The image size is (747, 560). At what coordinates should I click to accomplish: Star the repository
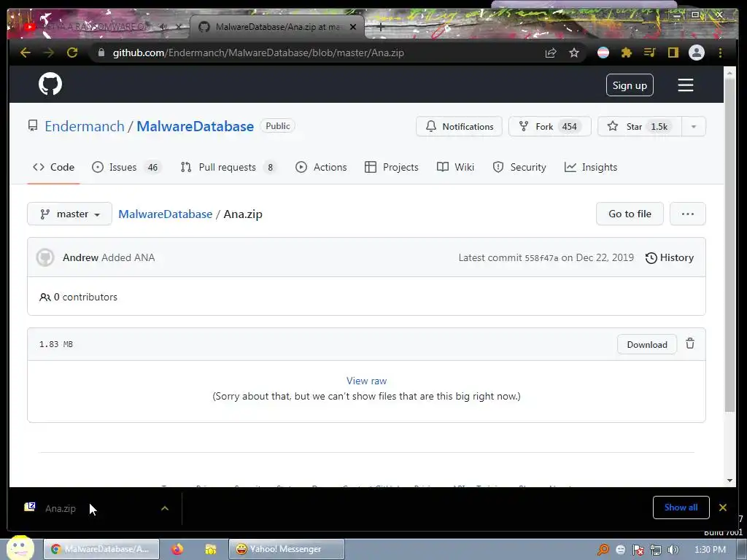click(640, 127)
